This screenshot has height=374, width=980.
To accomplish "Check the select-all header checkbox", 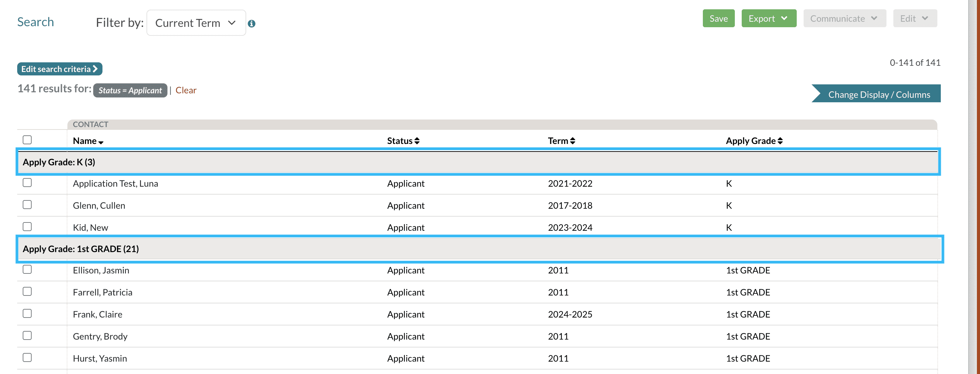I will [x=27, y=140].
